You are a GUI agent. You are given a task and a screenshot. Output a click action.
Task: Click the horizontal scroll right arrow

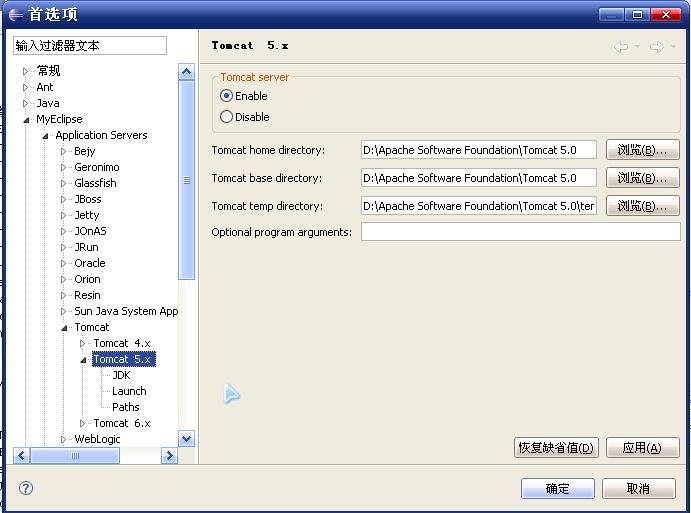[x=169, y=455]
